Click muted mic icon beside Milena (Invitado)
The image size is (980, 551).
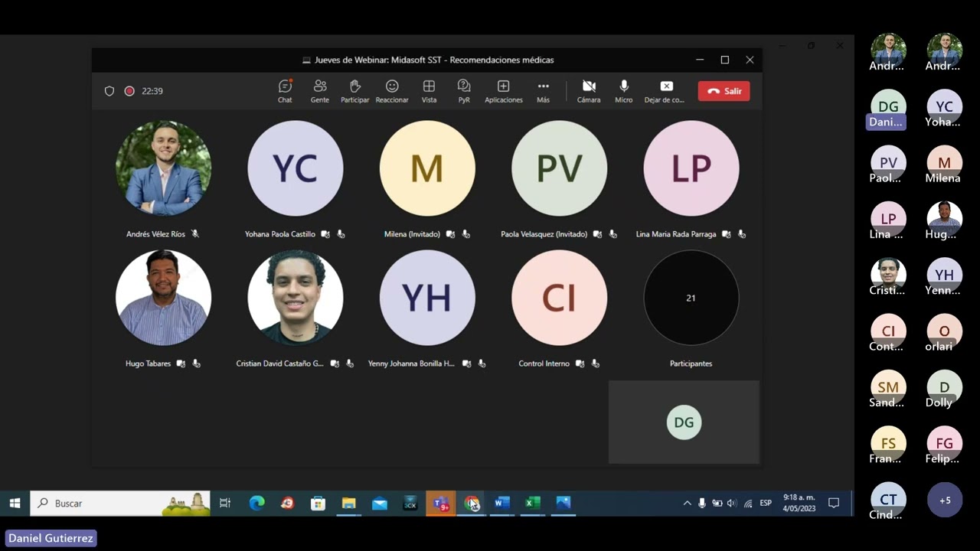tap(465, 234)
